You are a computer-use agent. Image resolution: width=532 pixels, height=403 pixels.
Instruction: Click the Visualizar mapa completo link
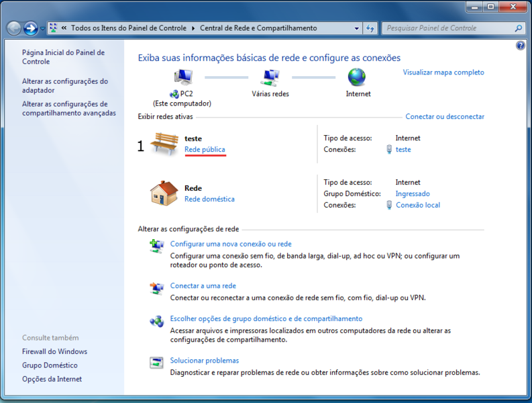[x=443, y=72]
